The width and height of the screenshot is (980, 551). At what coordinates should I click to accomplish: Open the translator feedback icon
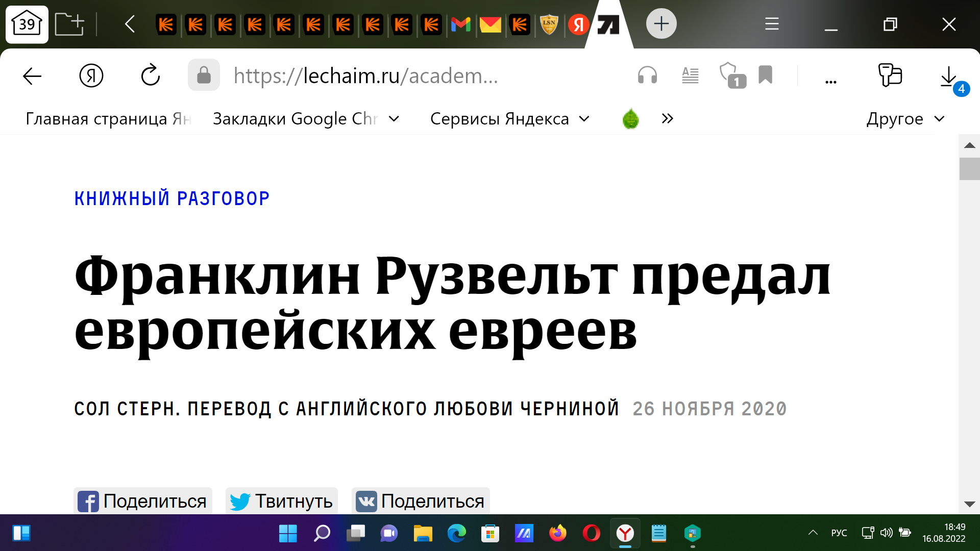click(890, 76)
